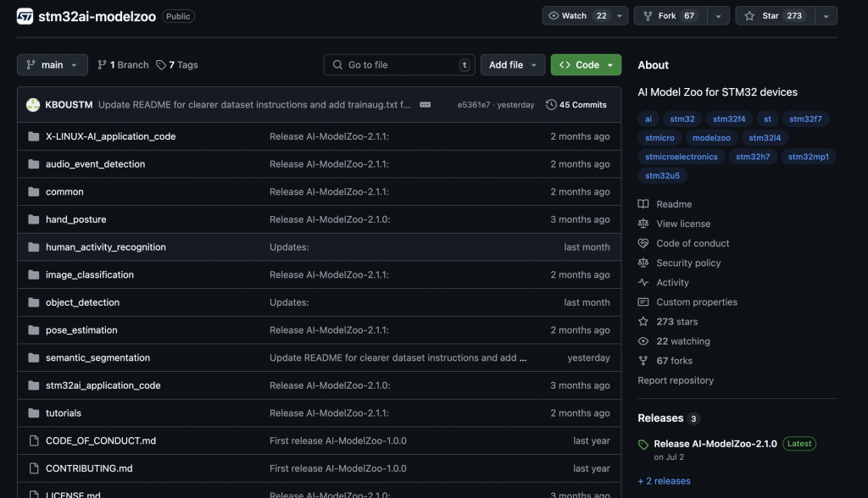
Task: Click the ST organization logo avatar
Action: pos(25,16)
